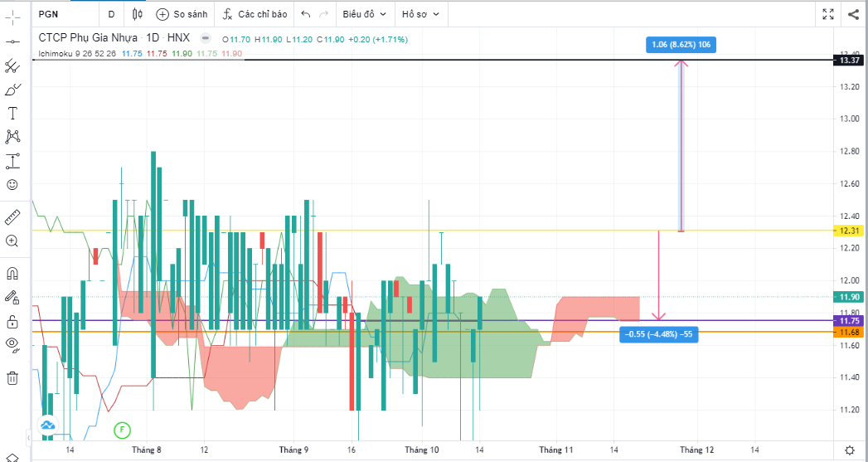Image resolution: width=868 pixels, height=462 pixels.
Task: Expand the Hồ sơ dropdown
Action: coord(420,14)
